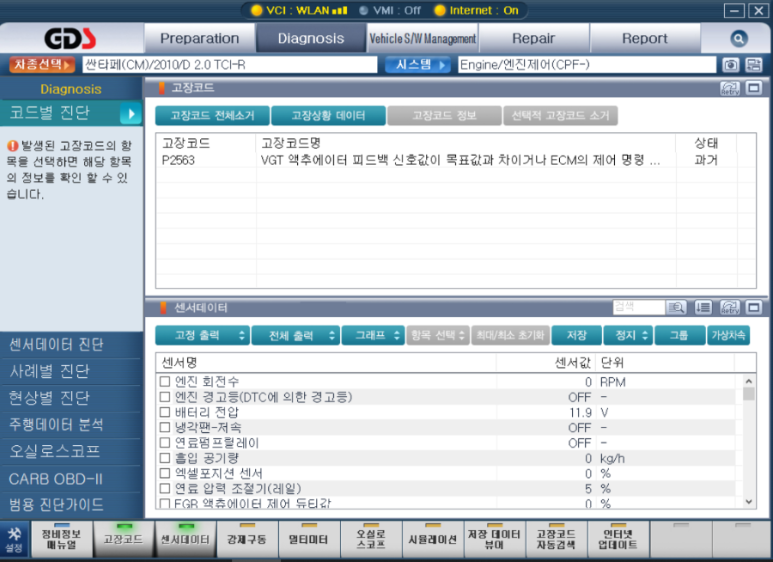Screen dimensions: 773x562
Task: Check the 연료펌프릴레이 sensor checkbox
Action: pos(165,443)
